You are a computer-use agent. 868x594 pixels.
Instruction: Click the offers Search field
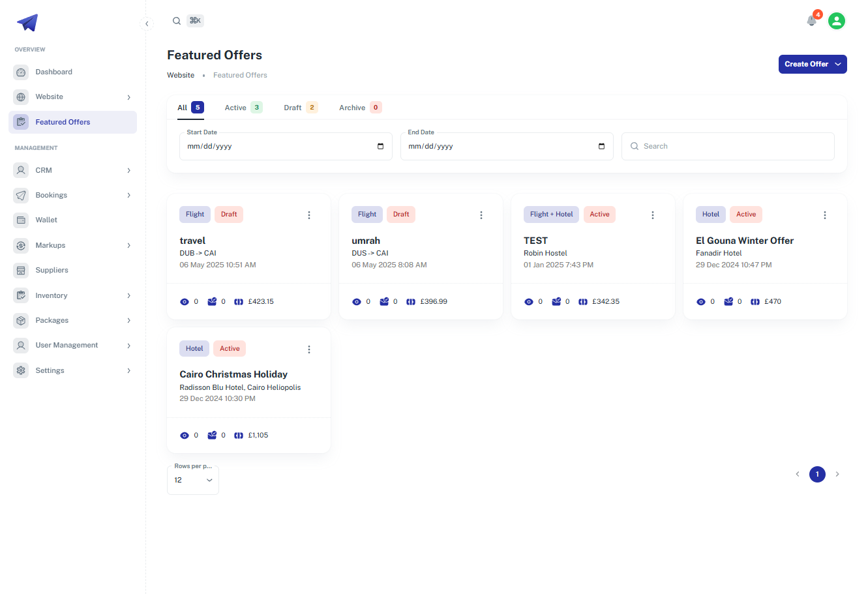pos(728,146)
